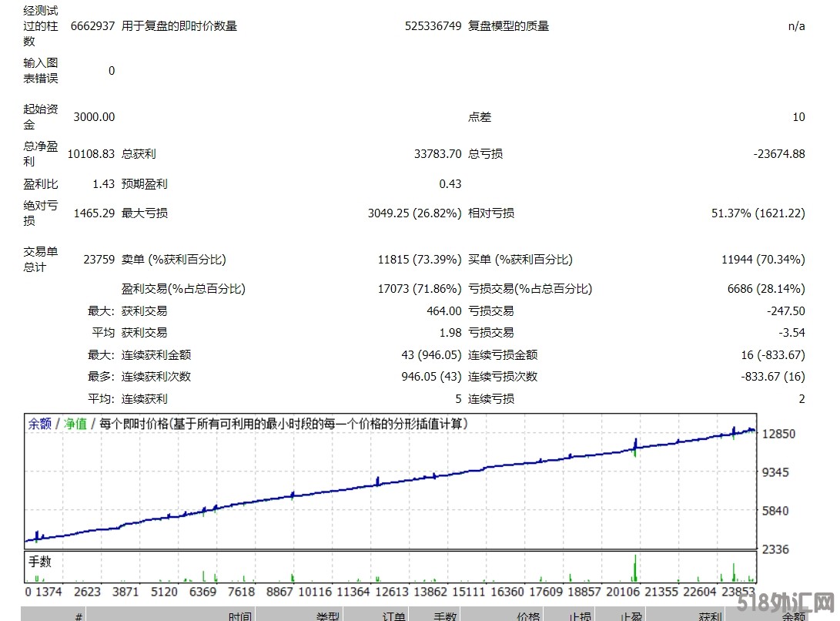Click the tallest green spike in 手数 panel
Viewport: 840px width, 621px height.
coord(635,568)
